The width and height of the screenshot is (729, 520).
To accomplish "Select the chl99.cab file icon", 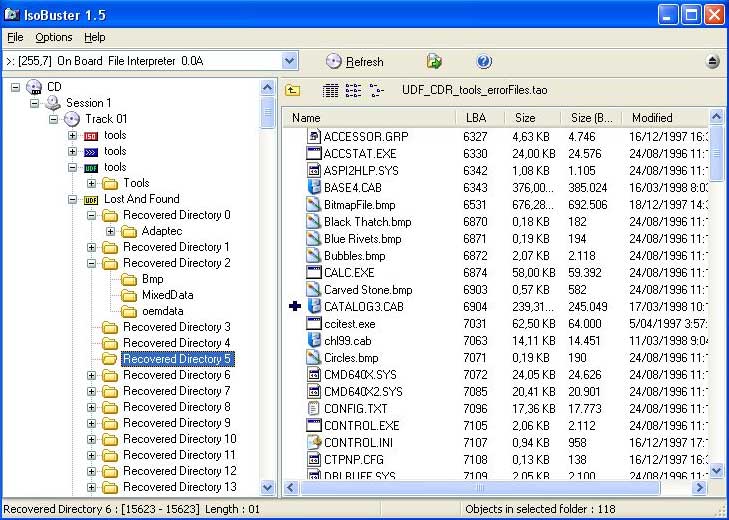I will (x=314, y=340).
